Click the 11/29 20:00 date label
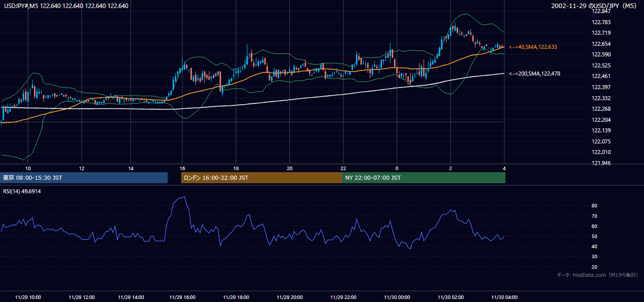 coord(289,297)
